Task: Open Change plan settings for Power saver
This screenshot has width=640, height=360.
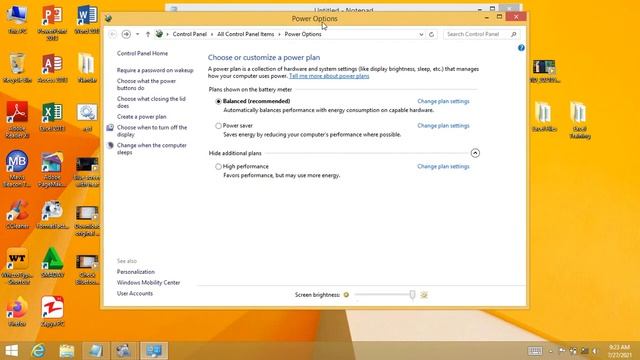Action: point(443,126)
